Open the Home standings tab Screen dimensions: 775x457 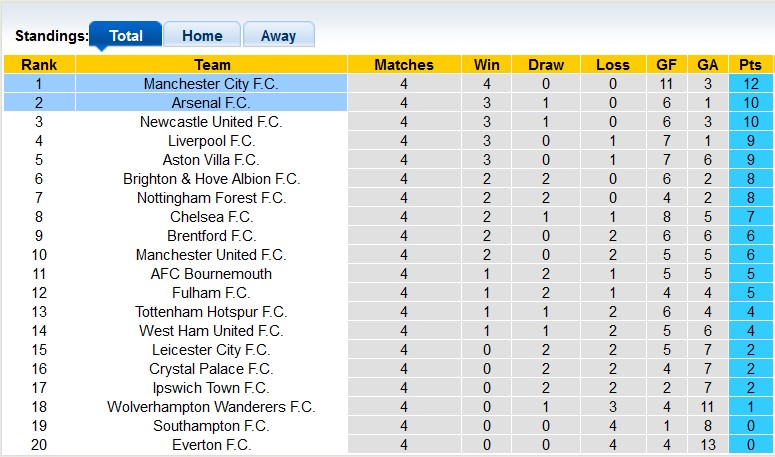(x=202, y=36)
